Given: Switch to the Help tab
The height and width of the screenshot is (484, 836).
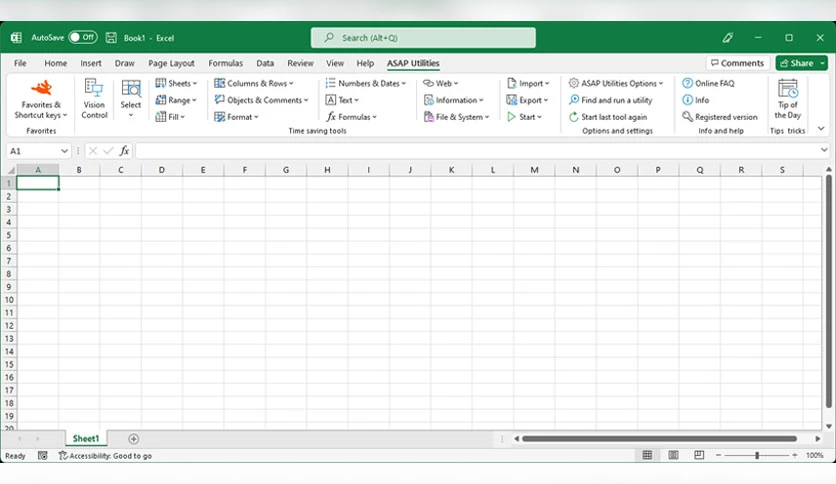Looking at the screenshot, I should pos(365,63).
